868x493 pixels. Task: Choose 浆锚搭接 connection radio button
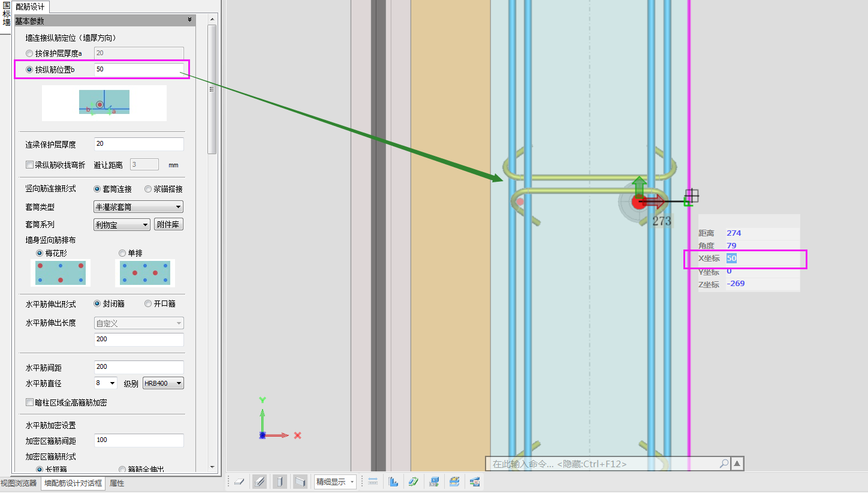click(148, 189)
